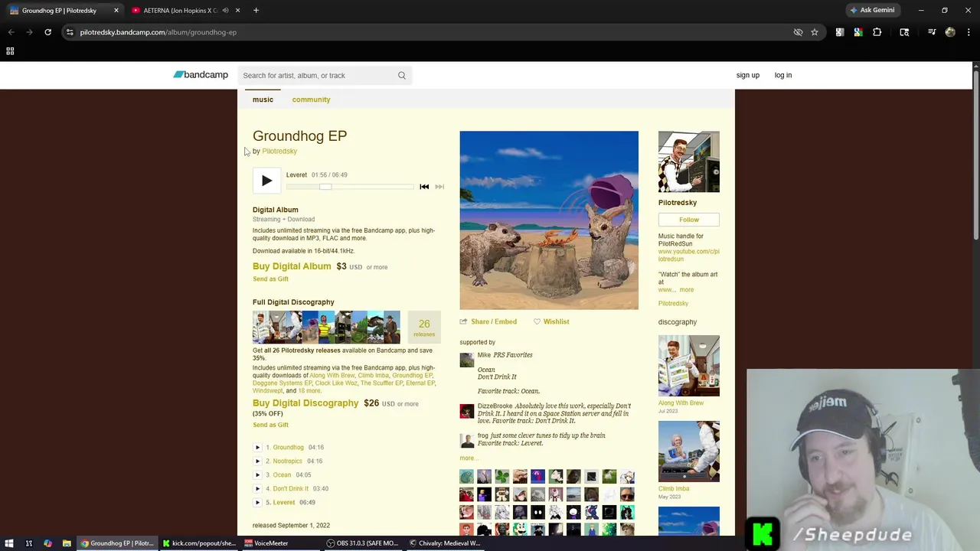This screenshot has width=980, height=551.
Task: Play track 4 Don't Drink It via play icon
Action: [x=257, y=489]
